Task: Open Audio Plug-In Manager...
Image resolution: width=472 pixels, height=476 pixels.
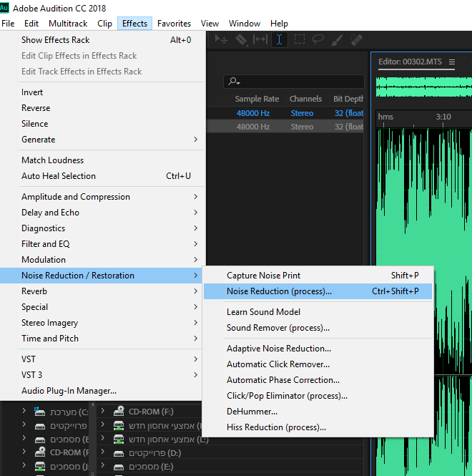Action: pos(69,391)
